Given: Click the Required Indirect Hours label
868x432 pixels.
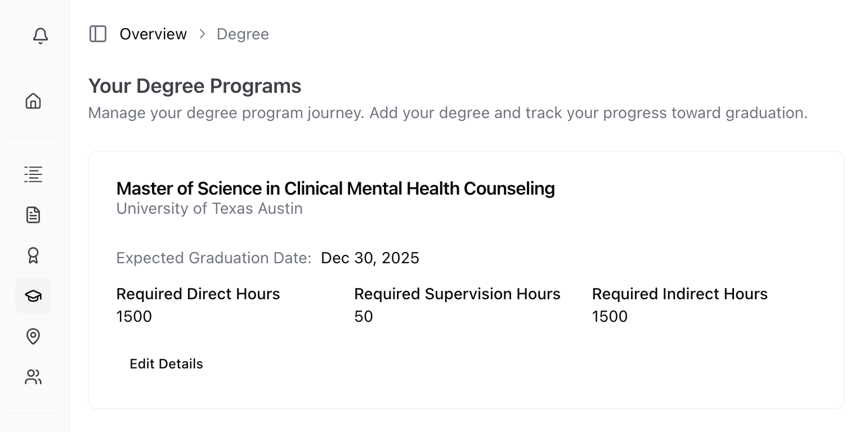Looking at the screenshot, I should [x=679, y=294].
